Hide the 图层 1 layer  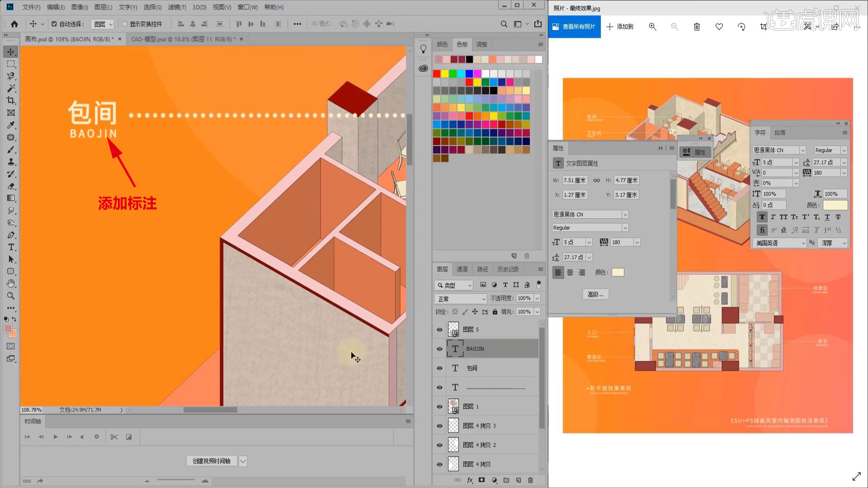tap(439, 407)
